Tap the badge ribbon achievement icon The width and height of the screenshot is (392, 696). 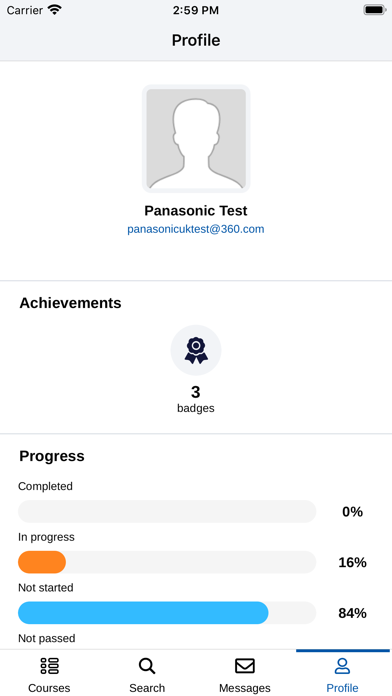[196, 350]
